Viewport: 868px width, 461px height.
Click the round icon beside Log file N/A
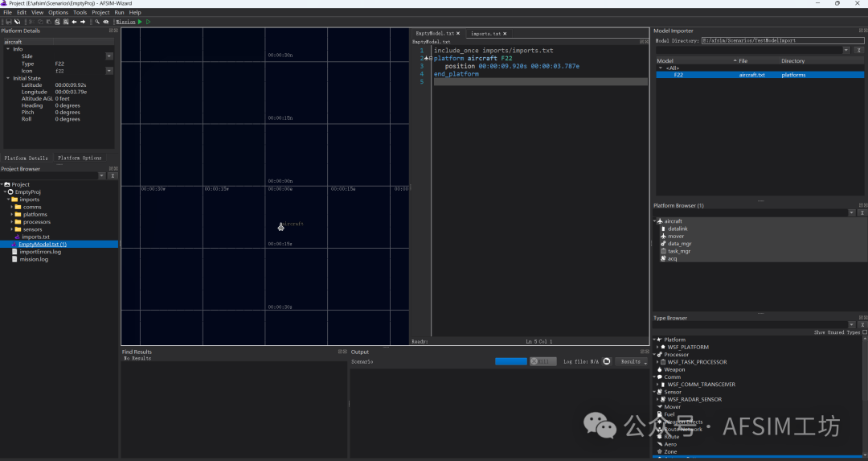[607, 361]
